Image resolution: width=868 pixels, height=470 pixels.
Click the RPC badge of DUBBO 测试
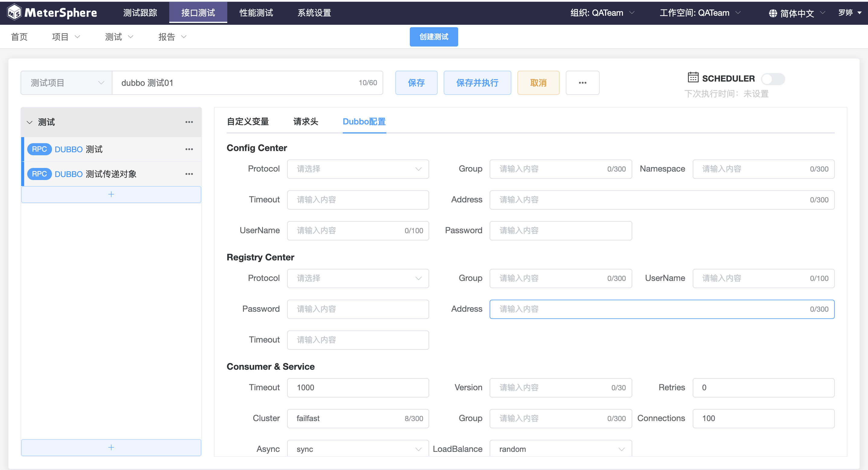[39, 149]
